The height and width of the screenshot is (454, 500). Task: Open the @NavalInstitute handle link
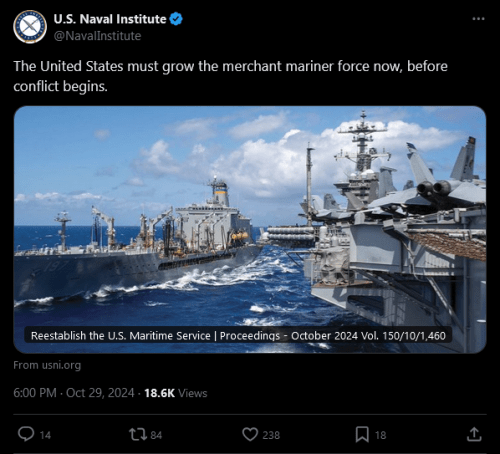[97, 36]
